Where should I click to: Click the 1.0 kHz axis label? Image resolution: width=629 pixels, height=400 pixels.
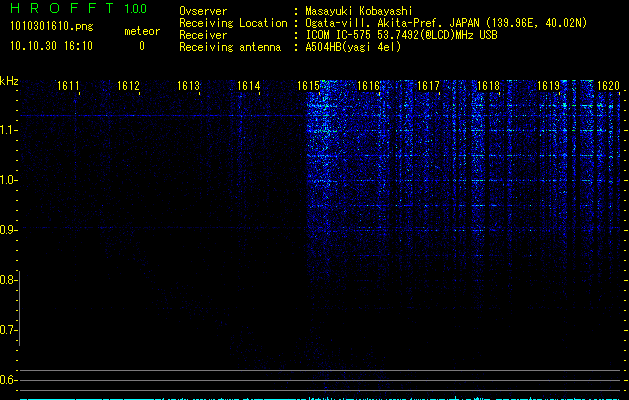[8, 180]
